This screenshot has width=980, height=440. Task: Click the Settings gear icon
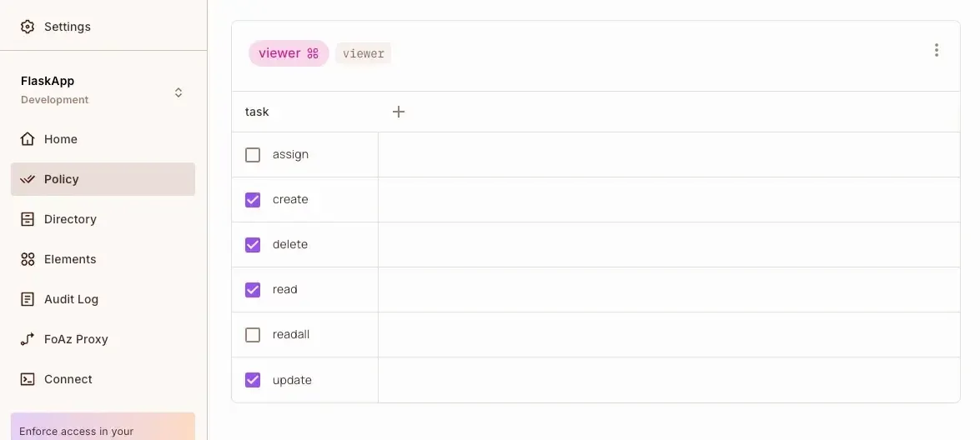point(28,27)
